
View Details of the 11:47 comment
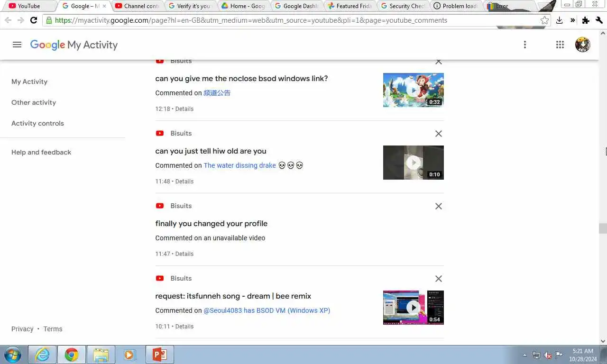(184, 254)
